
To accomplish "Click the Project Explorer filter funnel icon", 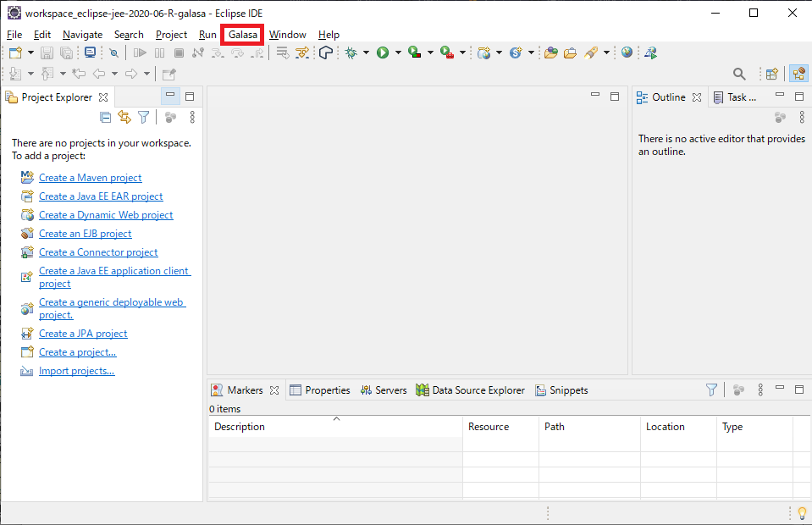I will 143,118.
